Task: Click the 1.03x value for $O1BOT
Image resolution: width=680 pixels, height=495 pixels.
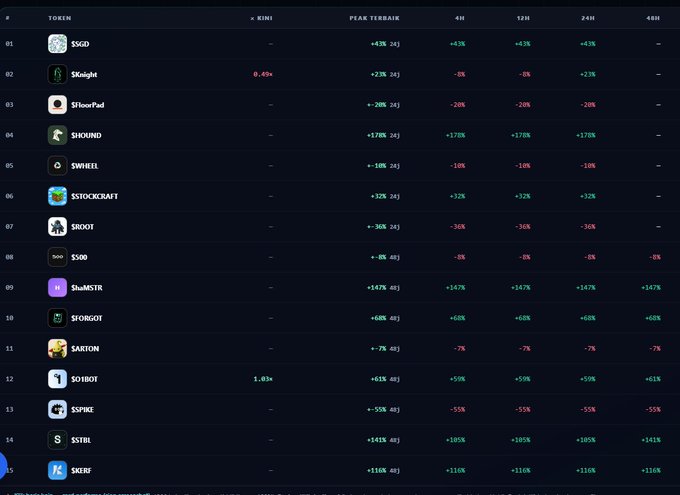Action: point(263,379)
